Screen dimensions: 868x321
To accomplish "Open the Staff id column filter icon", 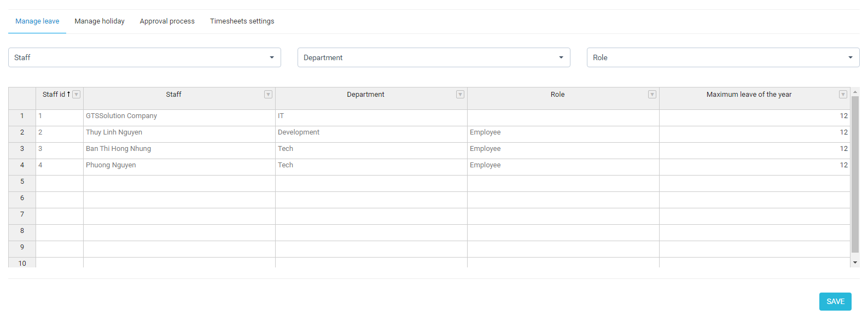I will [77, 95].
